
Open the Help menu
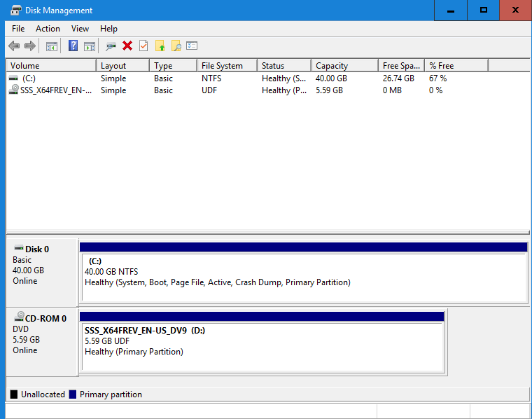click(x=108, y=29)
